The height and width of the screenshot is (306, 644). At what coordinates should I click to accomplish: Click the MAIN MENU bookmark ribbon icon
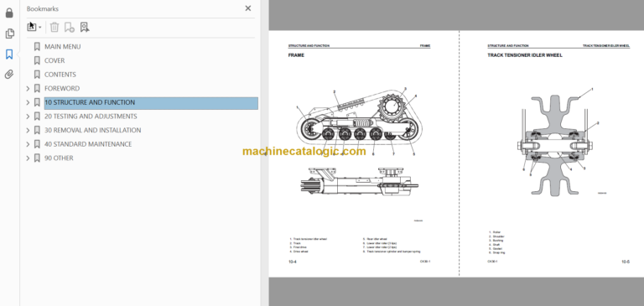[x=37, y=46]
